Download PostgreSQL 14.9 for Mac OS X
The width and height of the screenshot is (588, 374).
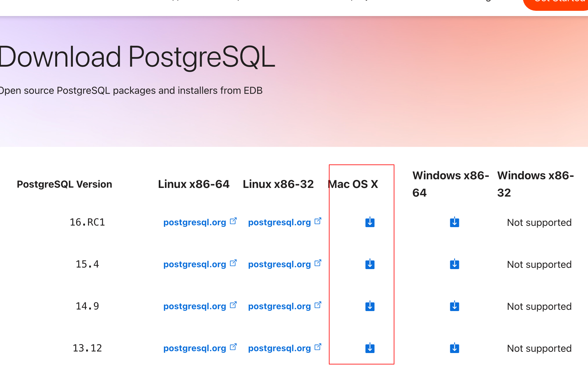pyautogui.click(x=370, y=306)
